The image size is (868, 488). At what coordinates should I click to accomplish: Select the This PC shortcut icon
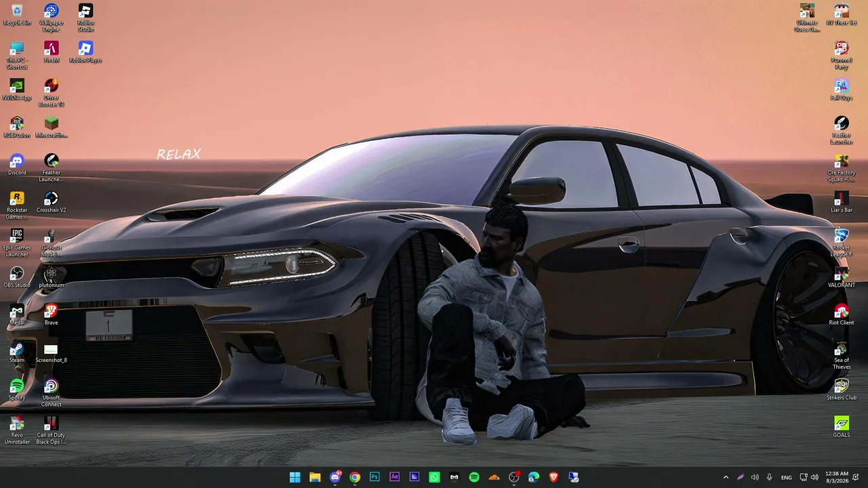(17, 56)
